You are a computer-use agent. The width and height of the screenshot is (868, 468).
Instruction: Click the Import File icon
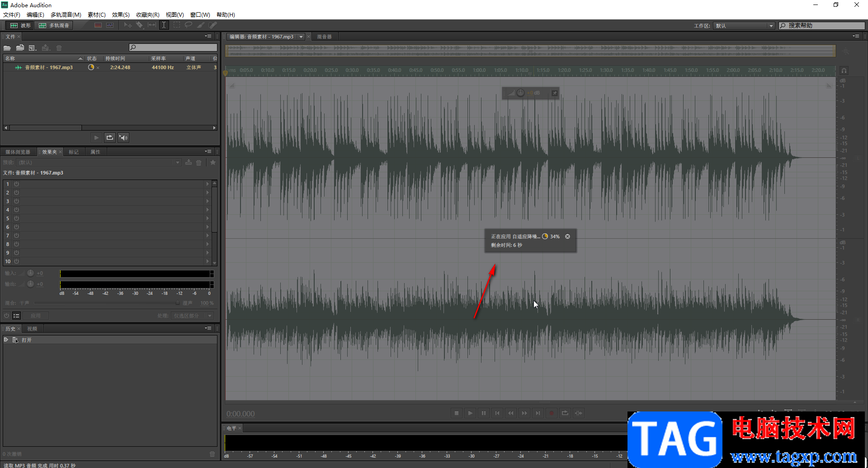click(x=20, y=48)
